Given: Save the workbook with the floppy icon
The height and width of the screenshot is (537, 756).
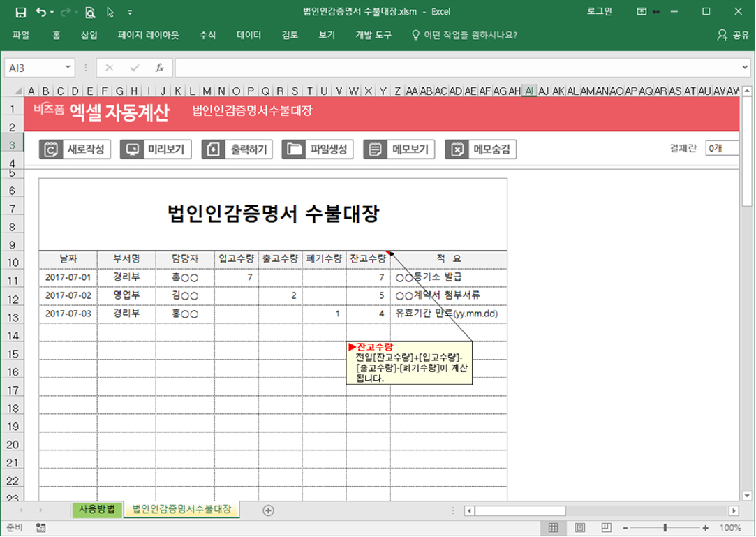Looking at the screenshot, I should [20, 12].
